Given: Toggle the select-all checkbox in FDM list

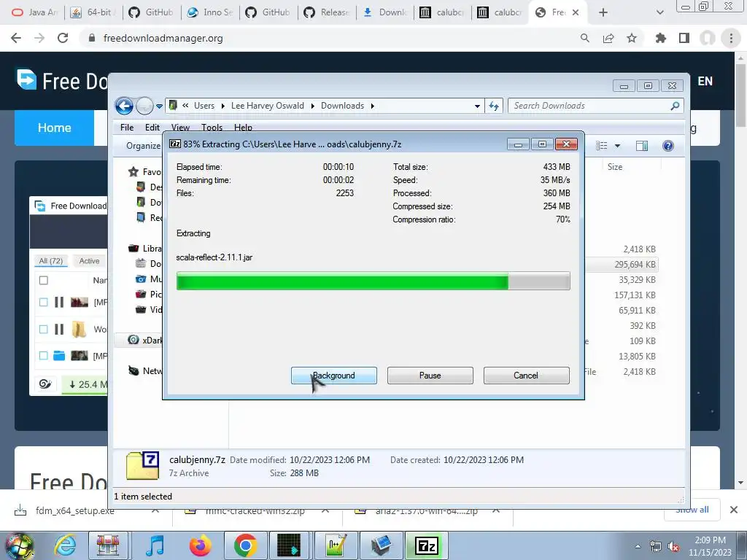Looking at the screenshot, I should click(43, 280).
